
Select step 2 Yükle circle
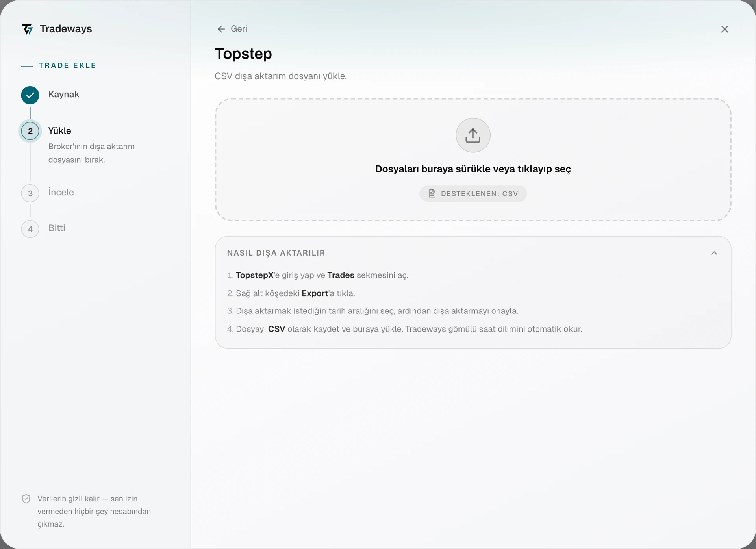point(30,131)
